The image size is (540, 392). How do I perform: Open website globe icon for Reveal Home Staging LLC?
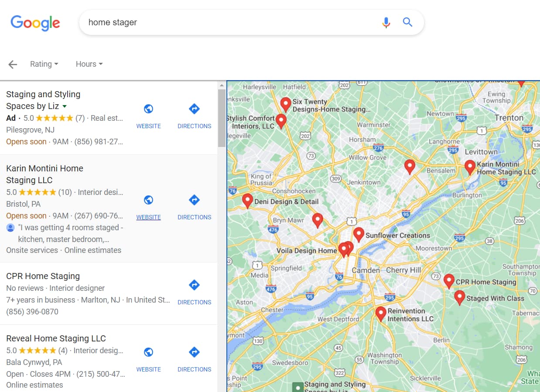click(148, 352)
